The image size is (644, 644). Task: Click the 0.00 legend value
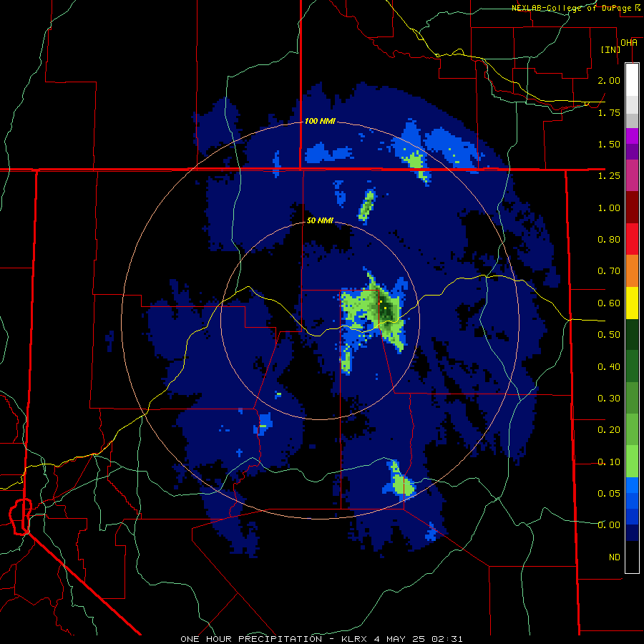point(609,525)
